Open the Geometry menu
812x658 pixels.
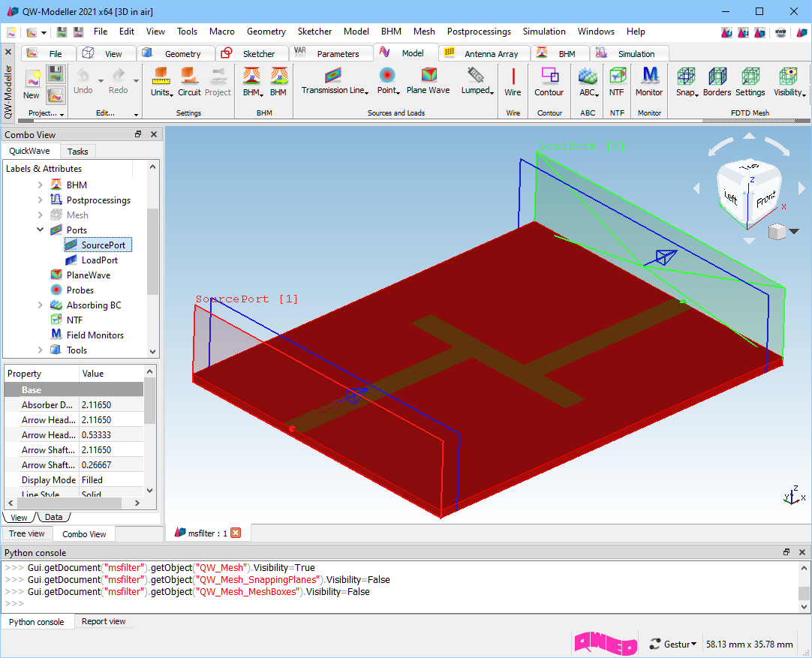(x=266, y=32)
